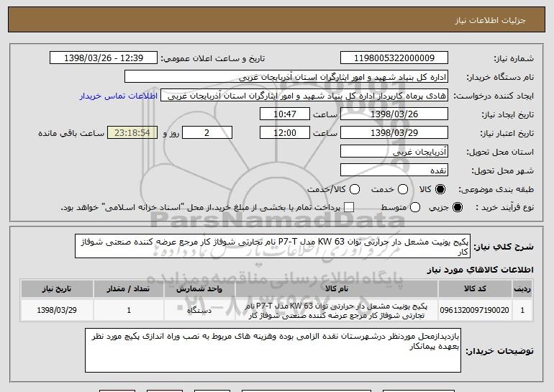Open the اطلاعات تماس خریدار link
554x392 pixels.
[119, 96]
